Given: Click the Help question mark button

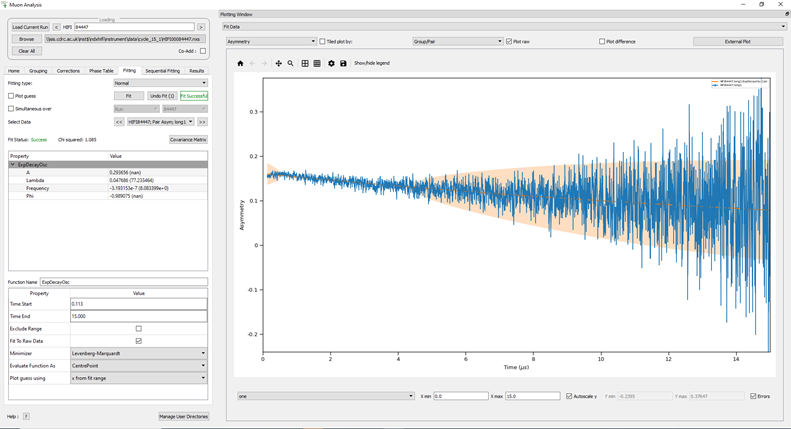Looking at the screenshot, I should pyautogui.click(x=26, y=416).
